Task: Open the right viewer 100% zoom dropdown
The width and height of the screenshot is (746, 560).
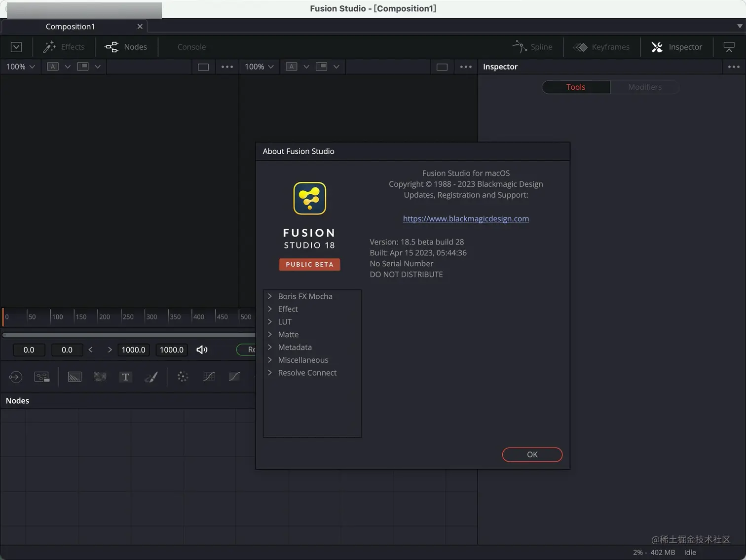Action: [259, 67]
